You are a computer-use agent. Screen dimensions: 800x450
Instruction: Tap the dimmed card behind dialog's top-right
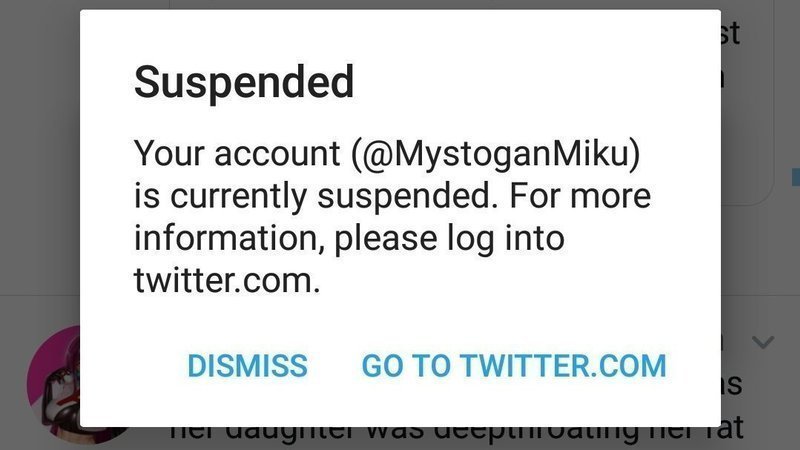click(x=747, y=102)
